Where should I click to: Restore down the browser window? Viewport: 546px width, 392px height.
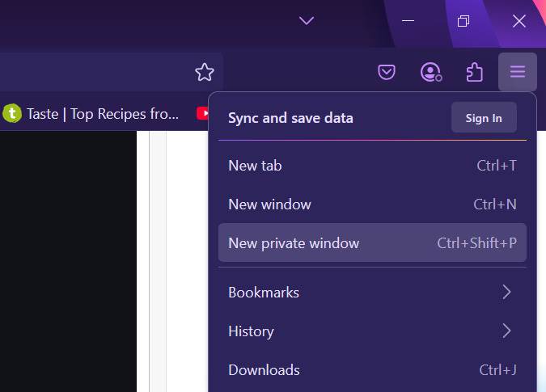463,21
